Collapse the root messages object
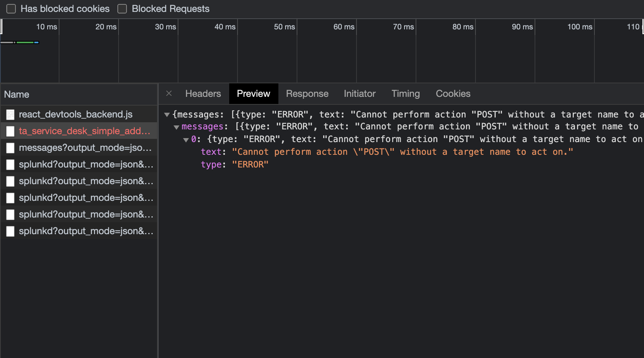 pyautogui.click(x=167, y=114)
